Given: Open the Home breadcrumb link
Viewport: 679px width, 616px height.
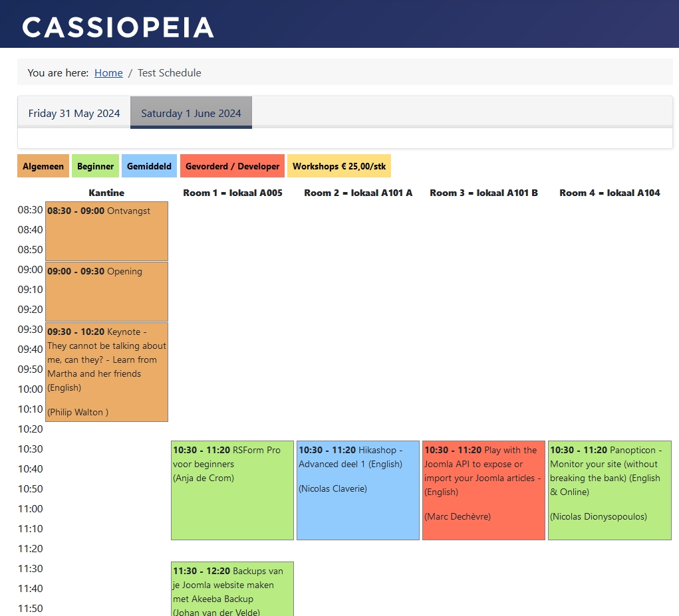Looking at the screenshot, I should point(108,73).
